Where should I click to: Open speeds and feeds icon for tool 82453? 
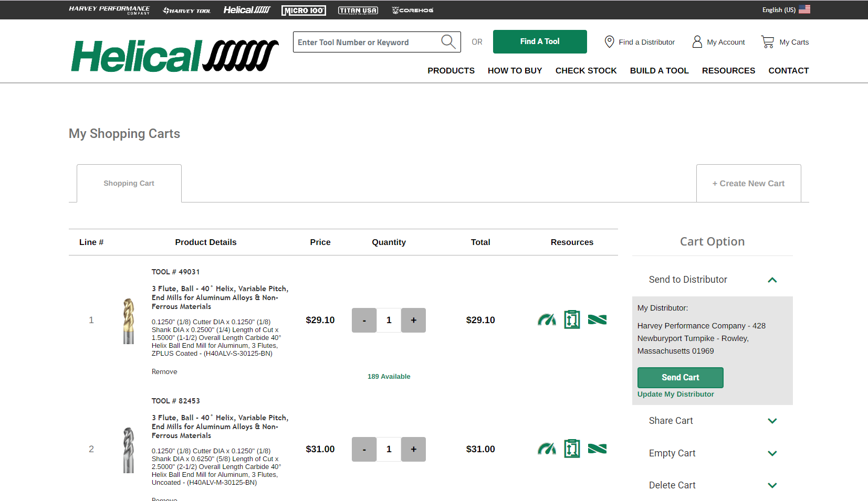pyautogui.click(x=547, y=449)
